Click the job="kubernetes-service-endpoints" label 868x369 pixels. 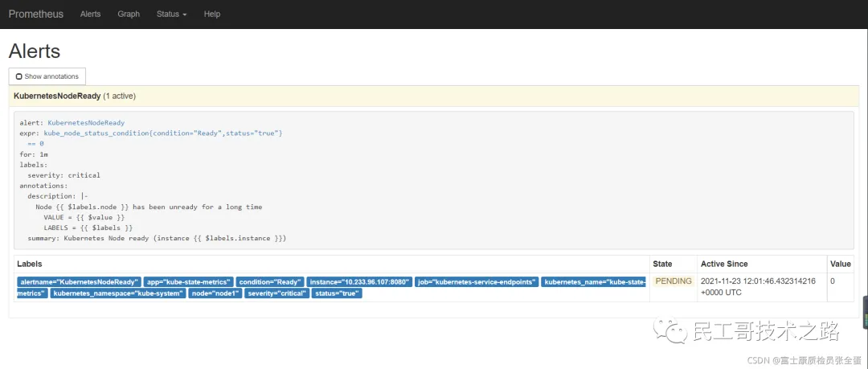pyautogui.click(x=477, y=282)
